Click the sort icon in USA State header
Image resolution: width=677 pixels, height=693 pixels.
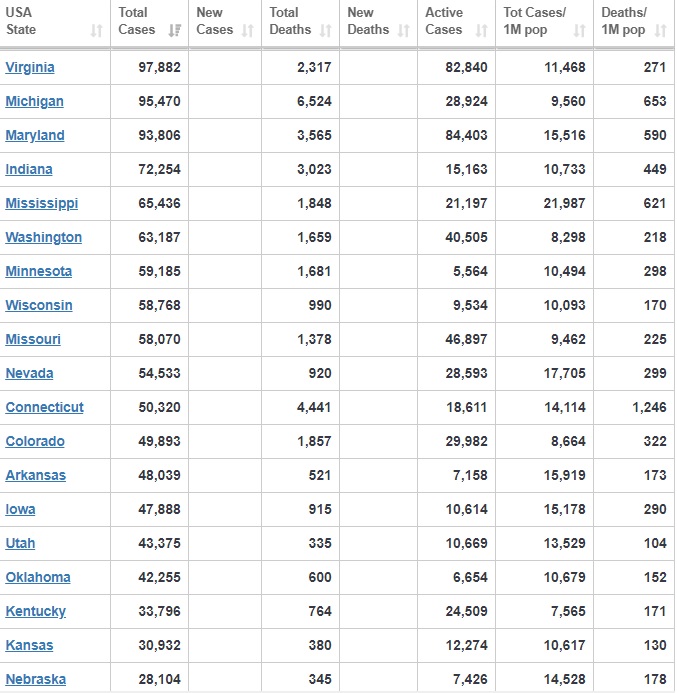click(x=96, y=31)
